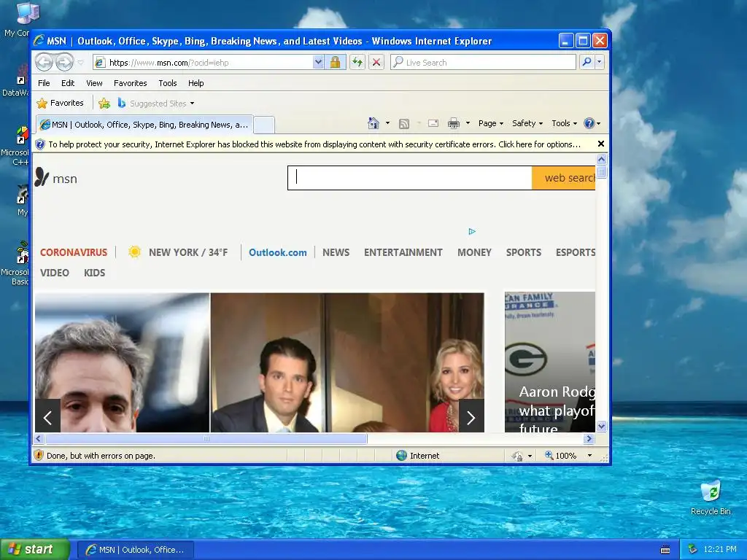The image size is (747, 560).
Task: Open the Edit menu
Action: (x=68, y=83)
